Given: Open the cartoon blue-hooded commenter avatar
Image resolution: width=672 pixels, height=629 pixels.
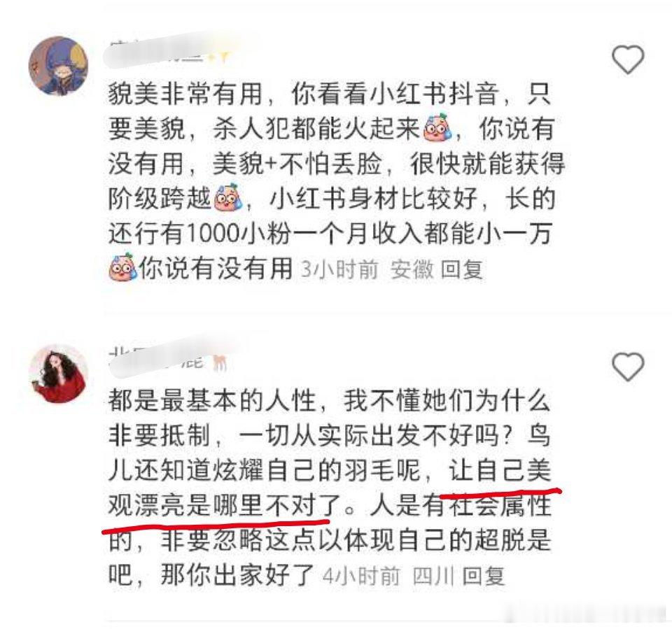Looking at the screenshot, I should pyautogui.click(x=58, y=66).
